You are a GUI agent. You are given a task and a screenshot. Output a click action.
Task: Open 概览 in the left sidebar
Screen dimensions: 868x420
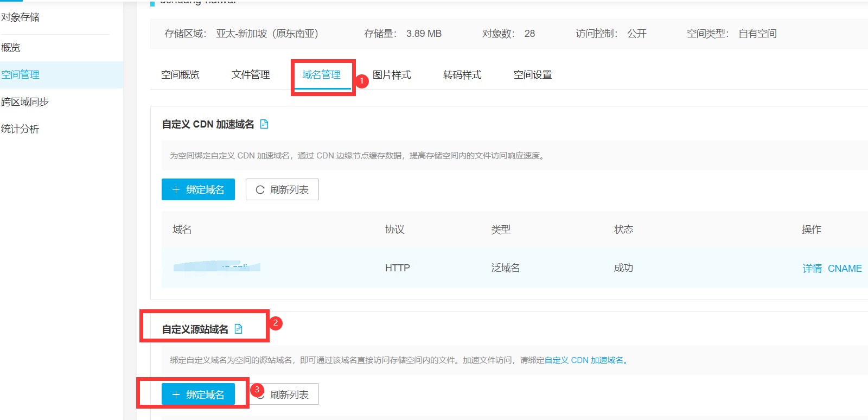click(x=11, y=48)
